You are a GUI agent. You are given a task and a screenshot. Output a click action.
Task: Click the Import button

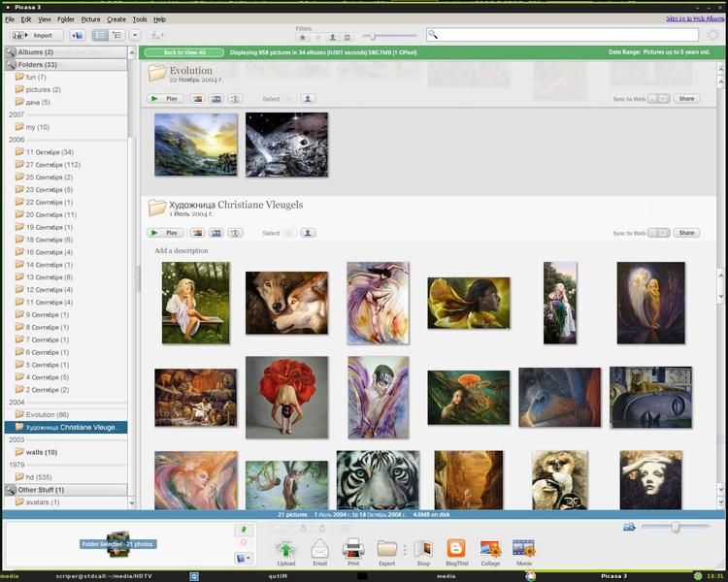coord(37,35)
